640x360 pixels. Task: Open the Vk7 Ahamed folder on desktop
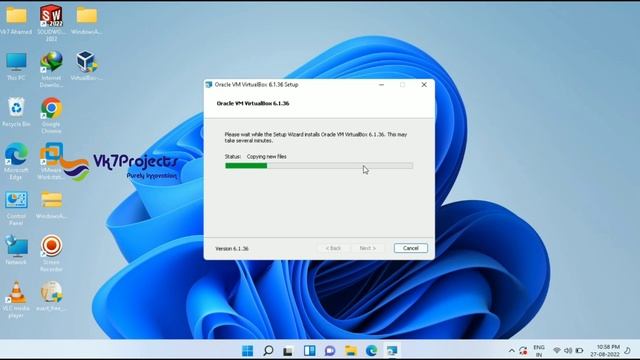coord(16,20)
